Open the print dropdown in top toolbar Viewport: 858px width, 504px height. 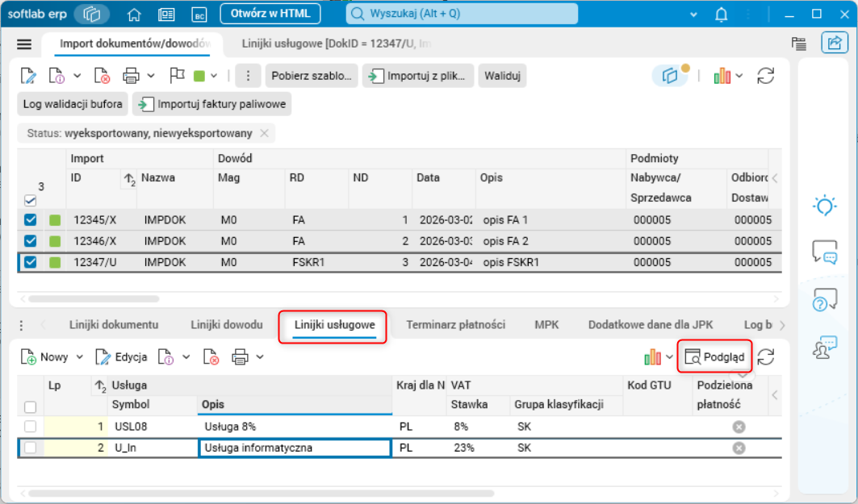151,76
